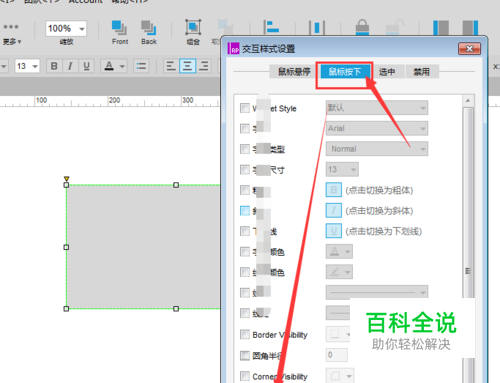The width and height of the screenshot is (500, 383).
Task: Open the Corner Visibility dropdown
Action: [x=340, y=376]
